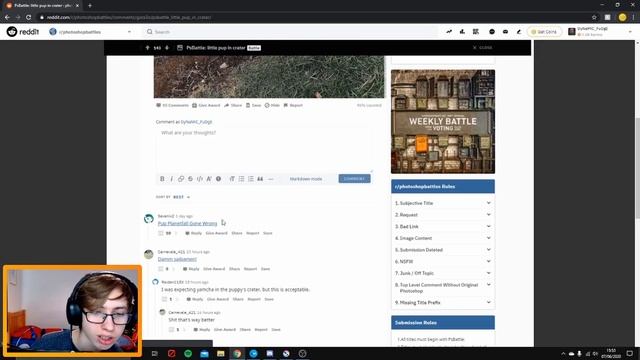The width and height of the screenshot is (640, 360).
Task: Click the 'What are your thoughts?' comment box
Action: click(x=263, y=149)
